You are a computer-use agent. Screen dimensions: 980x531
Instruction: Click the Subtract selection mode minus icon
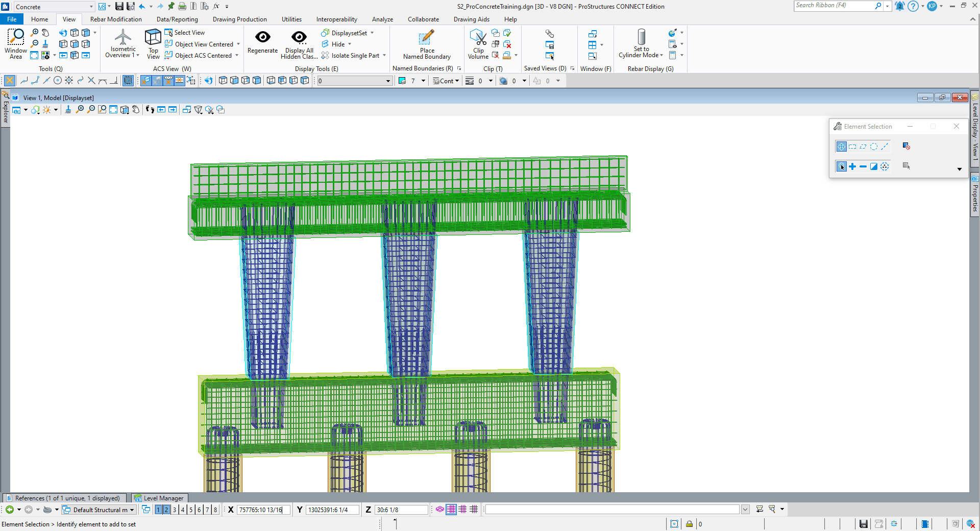click(863, 166)
